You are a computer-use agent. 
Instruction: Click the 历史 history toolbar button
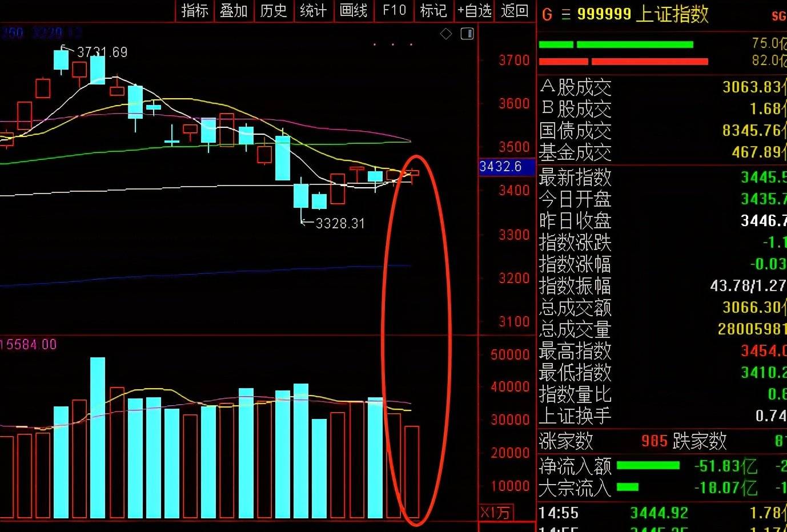pos(273,11)
